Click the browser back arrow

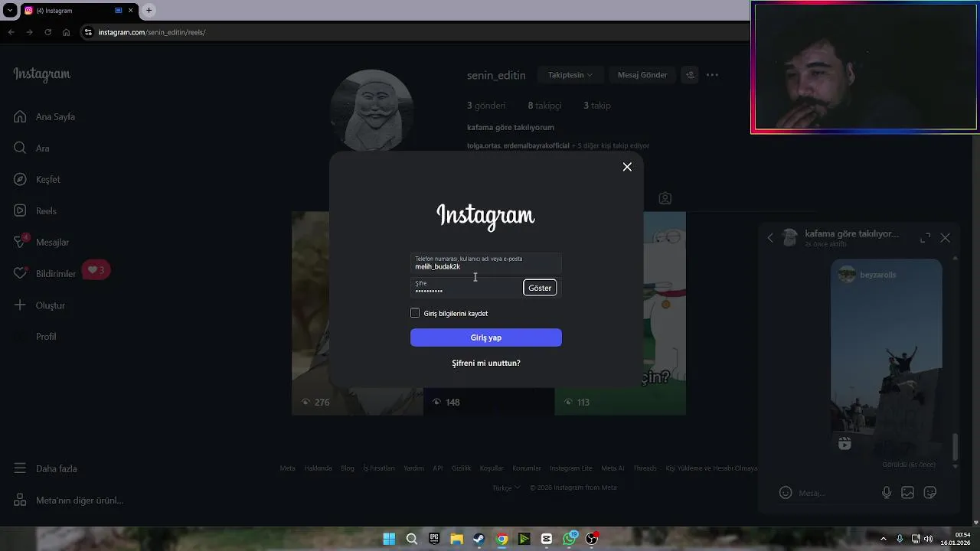pyautogui.click(x=11, y=32)
